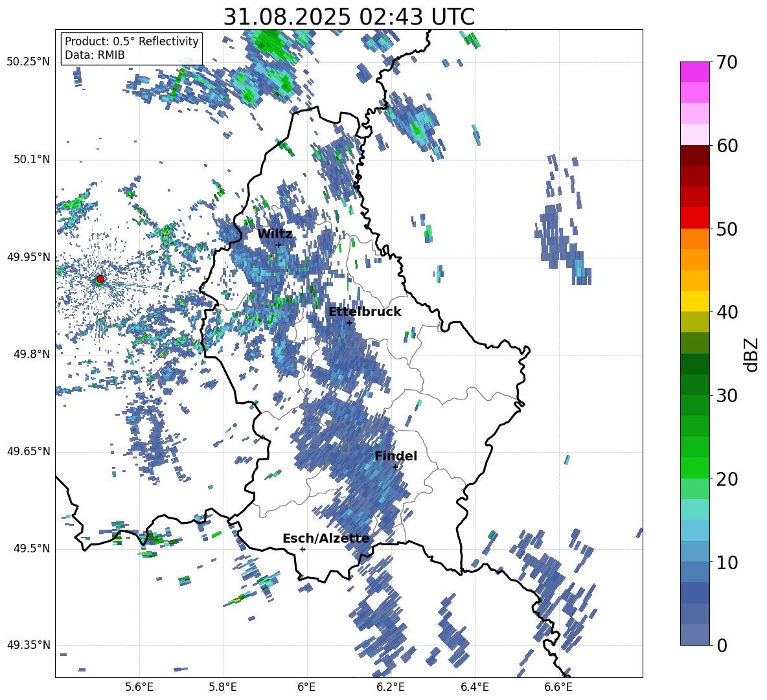The width and height of the screenshot is (767, 700).
Task: Click the Findel station label
Action: click(396, 456)
